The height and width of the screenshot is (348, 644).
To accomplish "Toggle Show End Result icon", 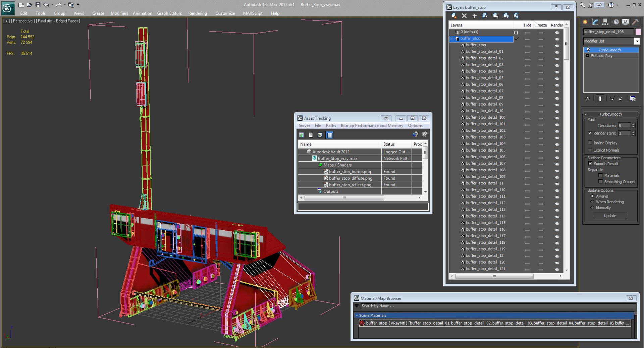I will 600,99.
